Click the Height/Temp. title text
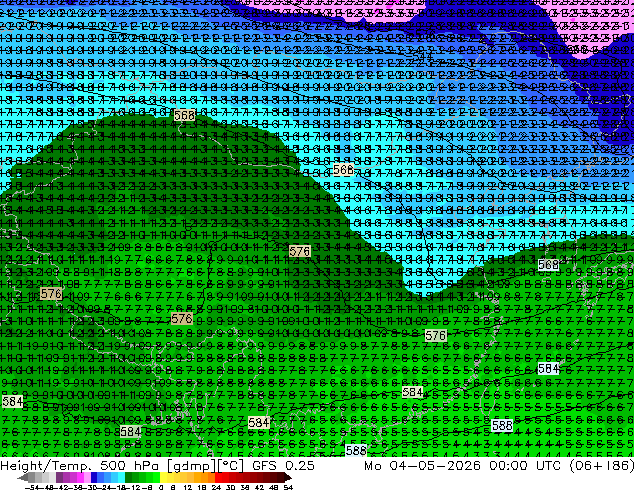Viewport: 634px width, 490px height. pos(48,465)
